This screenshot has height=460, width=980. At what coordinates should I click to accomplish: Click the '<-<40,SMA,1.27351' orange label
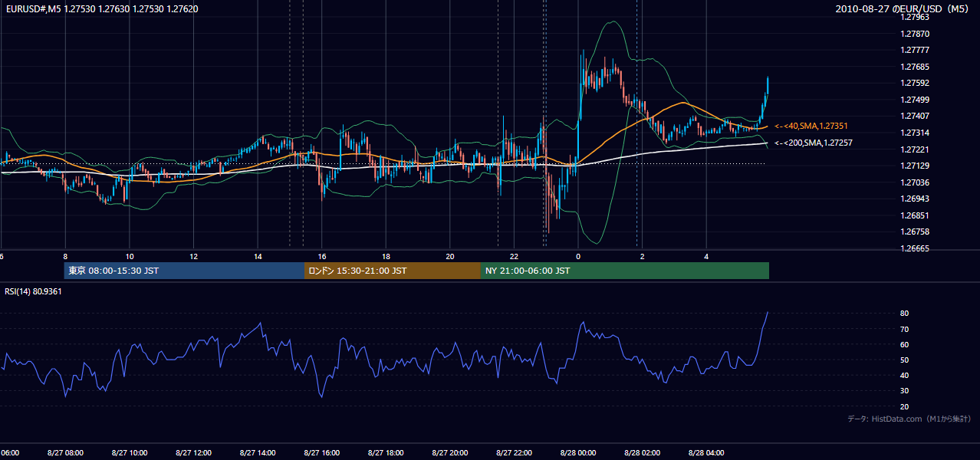click(811, 126)
